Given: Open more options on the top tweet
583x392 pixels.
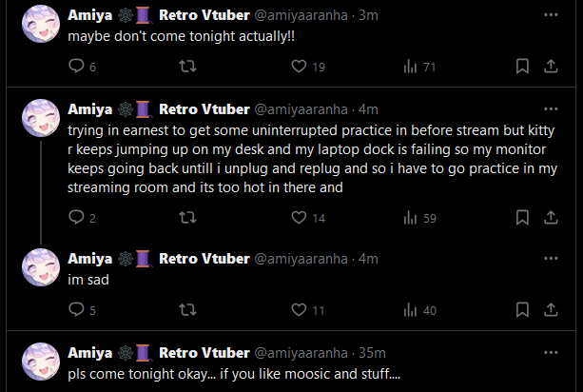Looking at the screenshot, I should click(x=551, y=15).
